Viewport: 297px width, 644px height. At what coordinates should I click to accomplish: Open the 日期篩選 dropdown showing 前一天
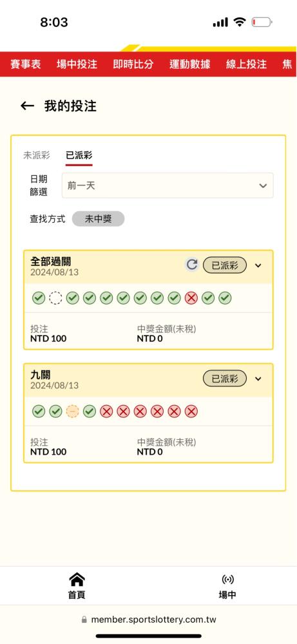click(168, 185)
